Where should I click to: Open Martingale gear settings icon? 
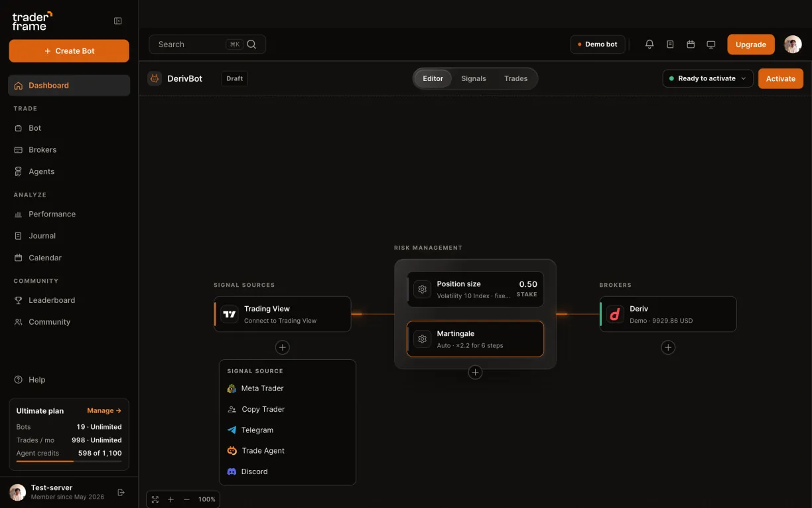[423, 339]
